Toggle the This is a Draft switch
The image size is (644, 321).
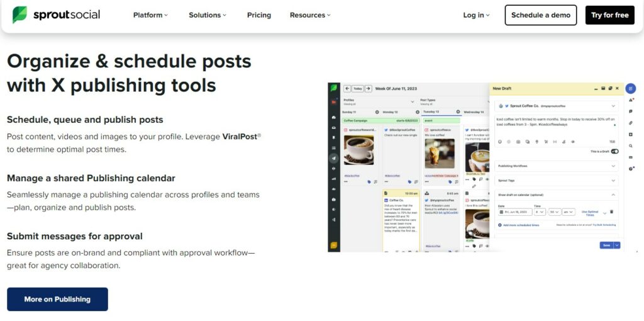(614, 151)
